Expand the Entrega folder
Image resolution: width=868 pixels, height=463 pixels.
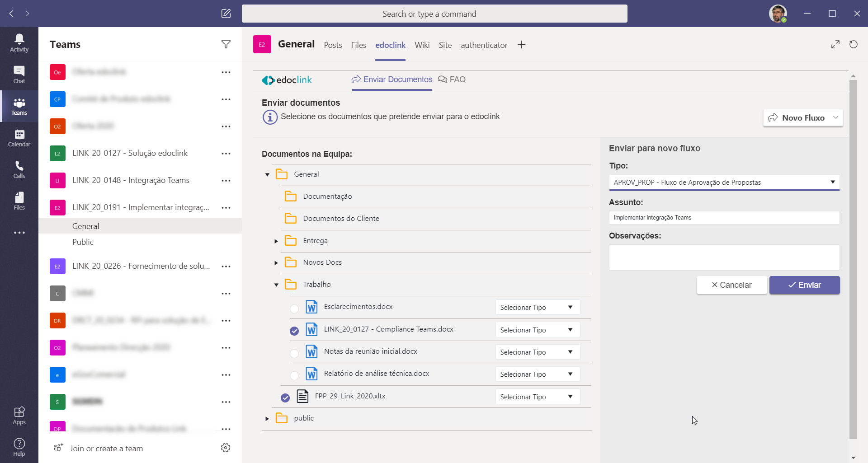pos(276,241)
